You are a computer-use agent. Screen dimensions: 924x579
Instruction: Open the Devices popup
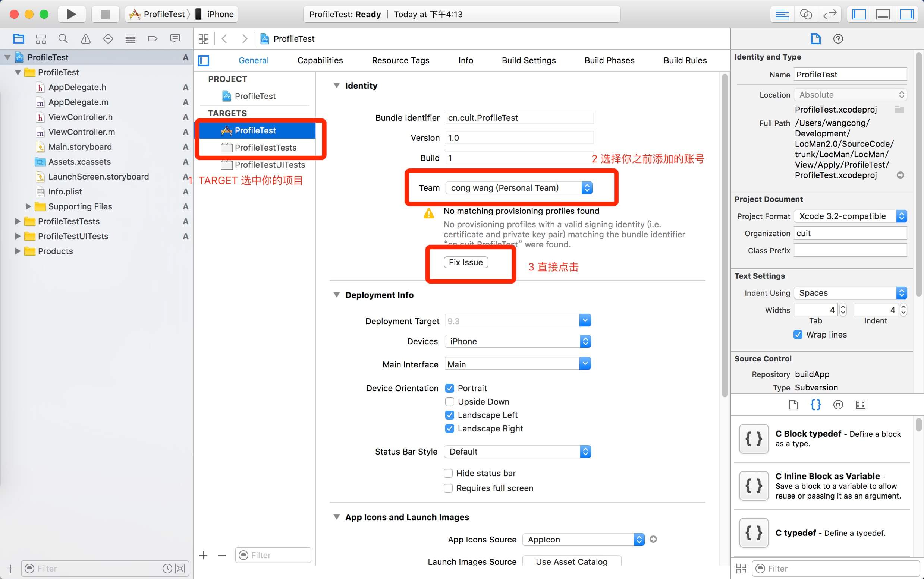tap(518, 341)
